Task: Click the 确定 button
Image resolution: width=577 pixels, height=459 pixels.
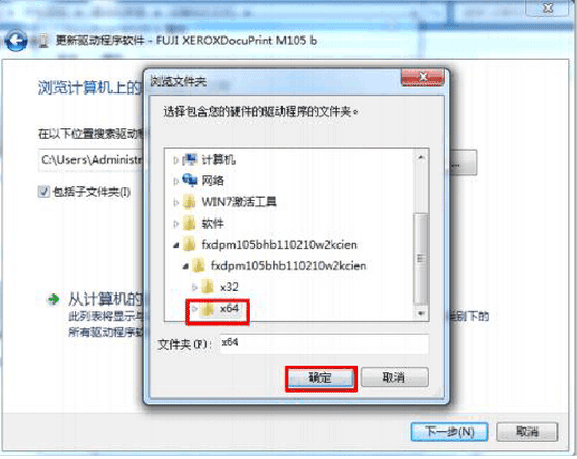Action: click(321, 378)
